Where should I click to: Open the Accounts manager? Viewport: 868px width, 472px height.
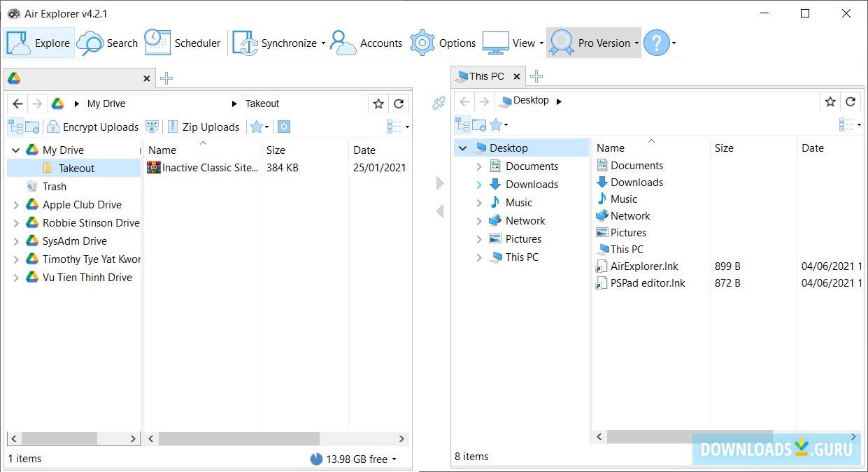pyautogui.click(x=367, y=43)
